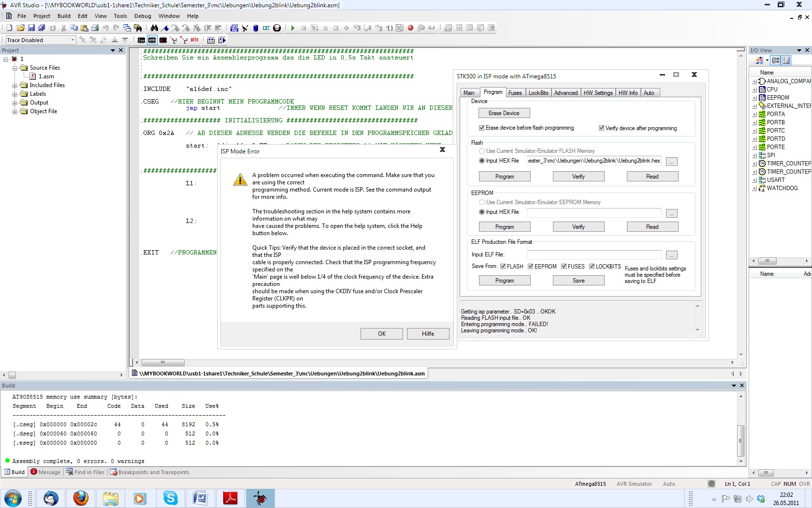Toggle the EEPROM save-from checkbox

click(531, 267)
